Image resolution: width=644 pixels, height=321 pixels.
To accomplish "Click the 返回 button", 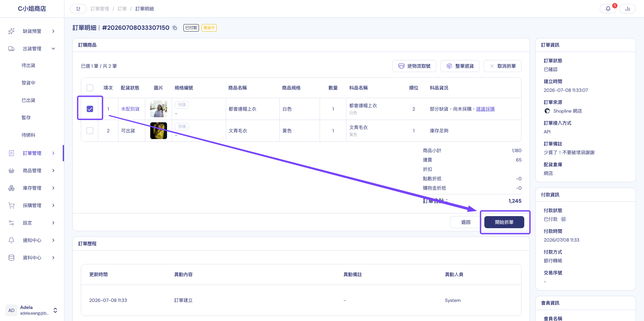I will tap(466, 222).
